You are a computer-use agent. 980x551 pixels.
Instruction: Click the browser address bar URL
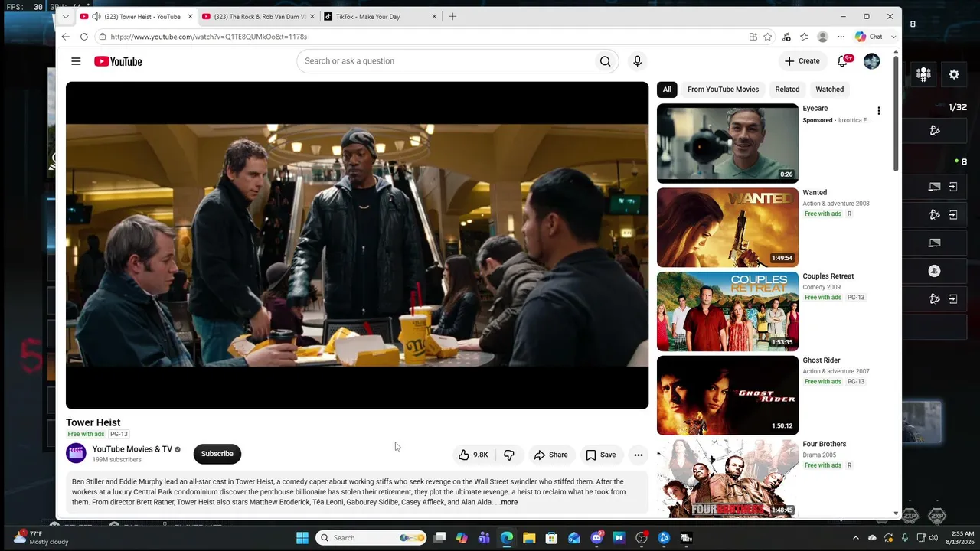[x=208, y=37]
